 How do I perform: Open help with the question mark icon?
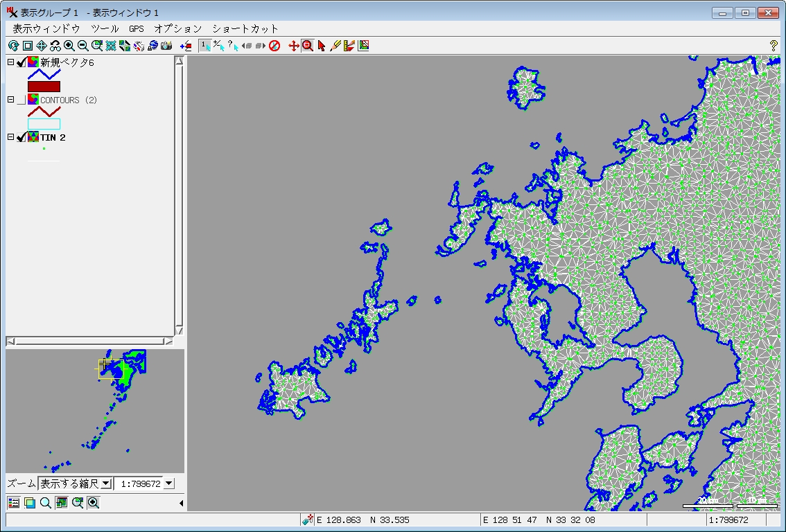coord(774,46)
